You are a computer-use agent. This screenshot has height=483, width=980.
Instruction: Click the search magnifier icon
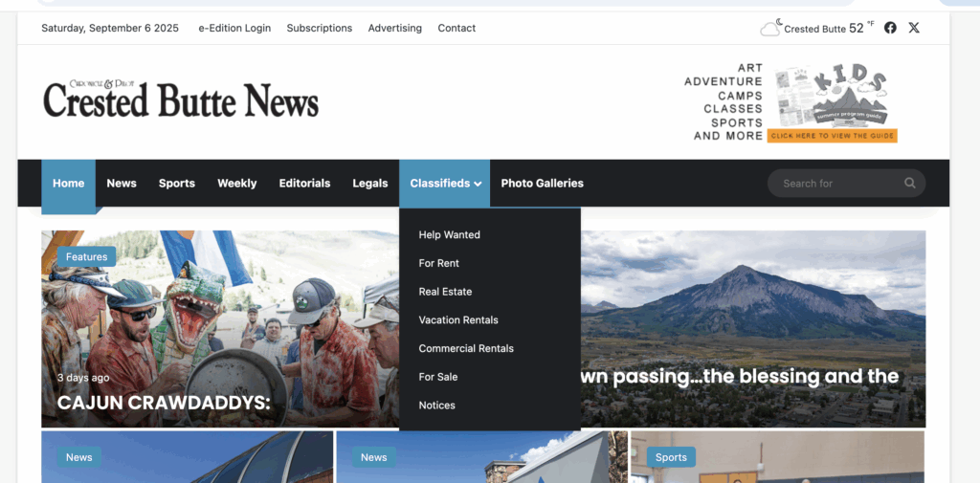tap(909, 184)
